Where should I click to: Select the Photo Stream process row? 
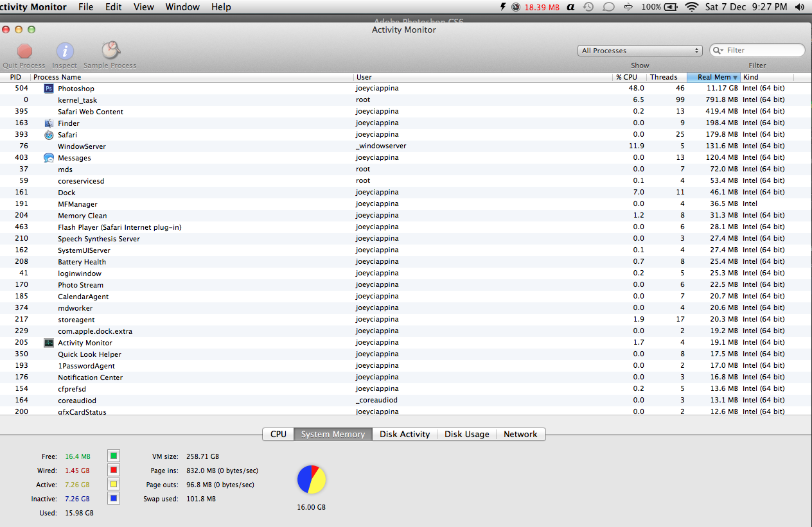406,285
